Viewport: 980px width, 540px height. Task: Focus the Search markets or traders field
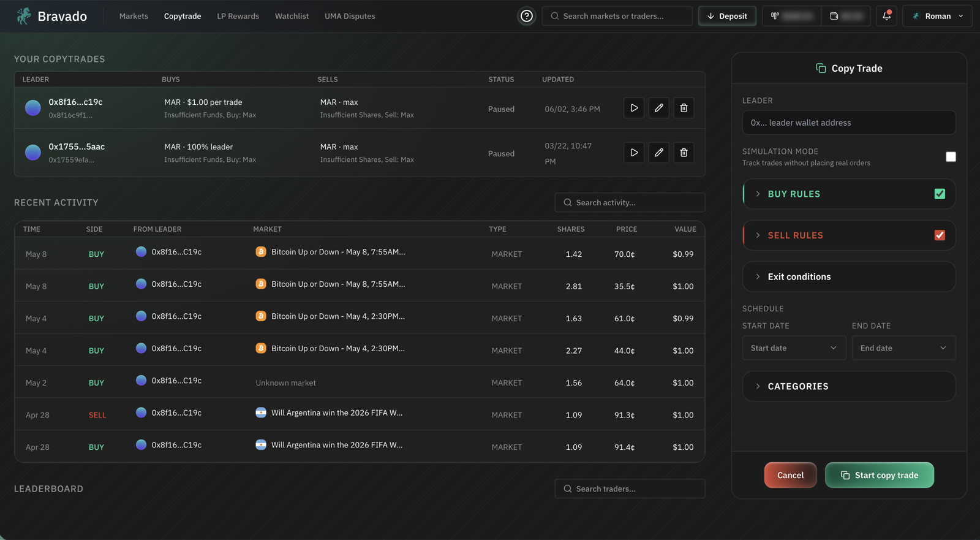[617, 16]
